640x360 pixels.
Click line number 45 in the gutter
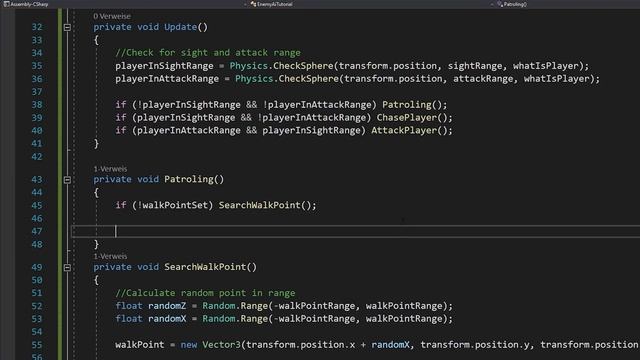tap(37, 205)
